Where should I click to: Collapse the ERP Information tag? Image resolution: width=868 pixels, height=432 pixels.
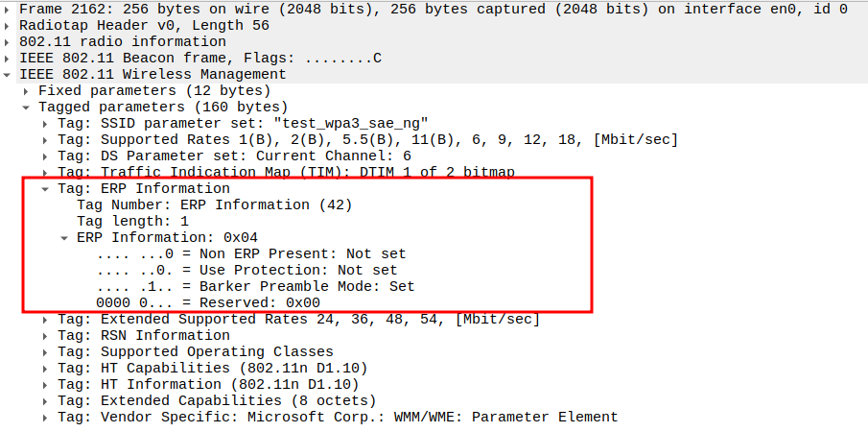click(x=46, y=189)
